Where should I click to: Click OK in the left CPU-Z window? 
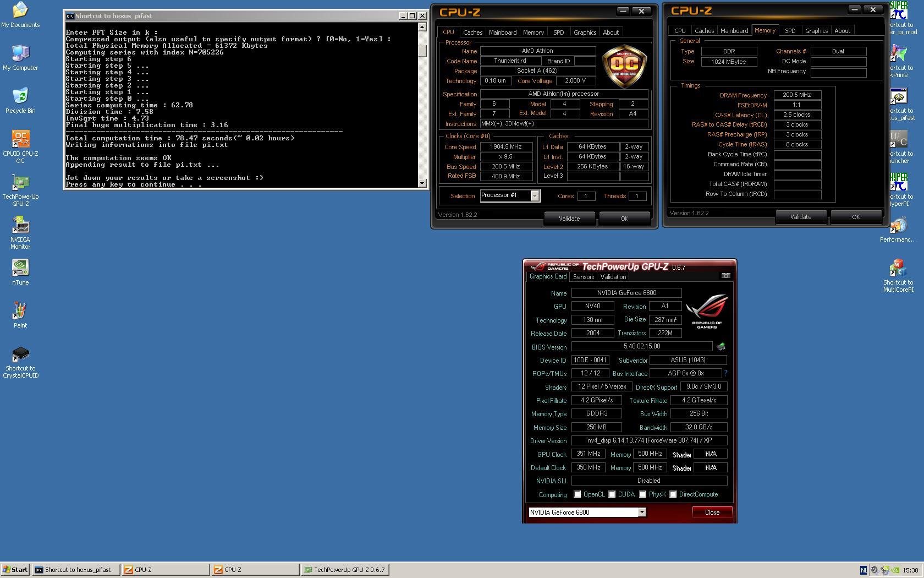click(624, 219)
